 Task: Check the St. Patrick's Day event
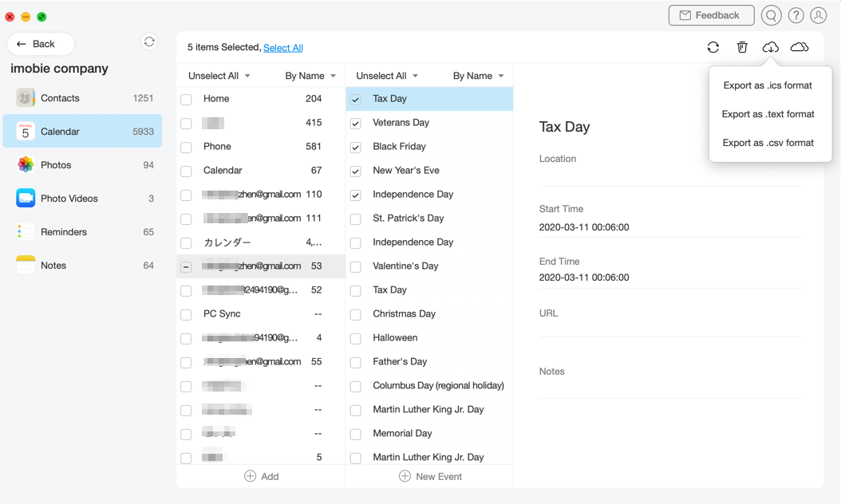point(356,219)
